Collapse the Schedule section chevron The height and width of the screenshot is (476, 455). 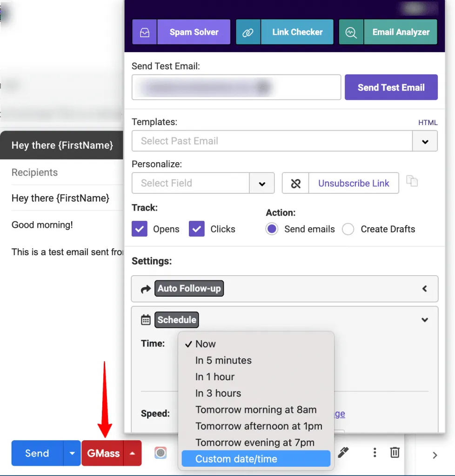425,320
